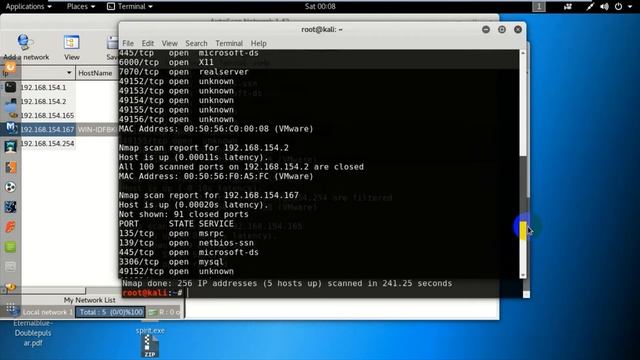The height and width of the screenshot is (360, 640).
Task: Select host 192.168.154.165 in network list
Action: click(47, 116)
